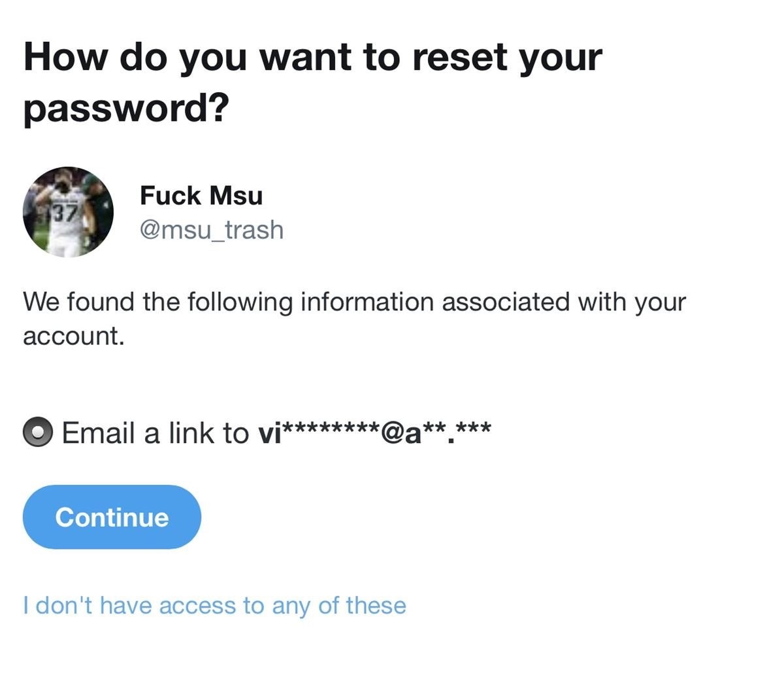Click the word "account." in description
The height and width of the screenshot is (690, 784).
click(73, 337)
